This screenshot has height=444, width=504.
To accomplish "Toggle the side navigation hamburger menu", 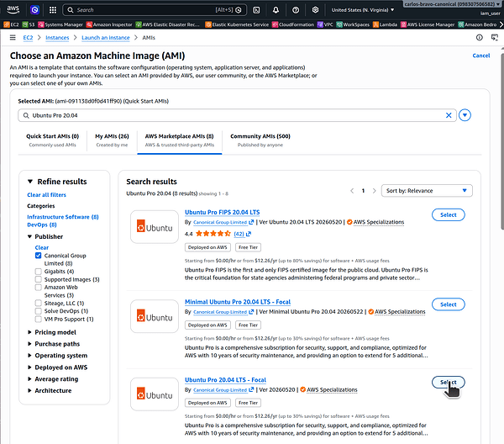I will (x=13, y=38).
